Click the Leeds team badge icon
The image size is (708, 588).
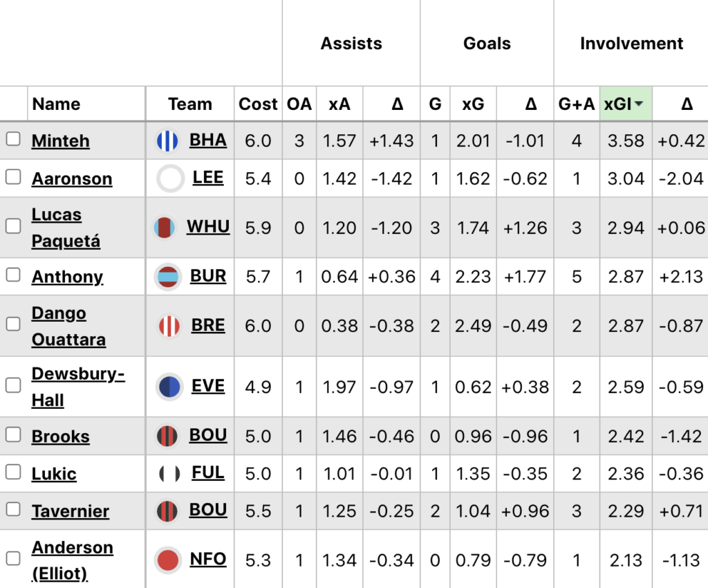coord(170,178)
